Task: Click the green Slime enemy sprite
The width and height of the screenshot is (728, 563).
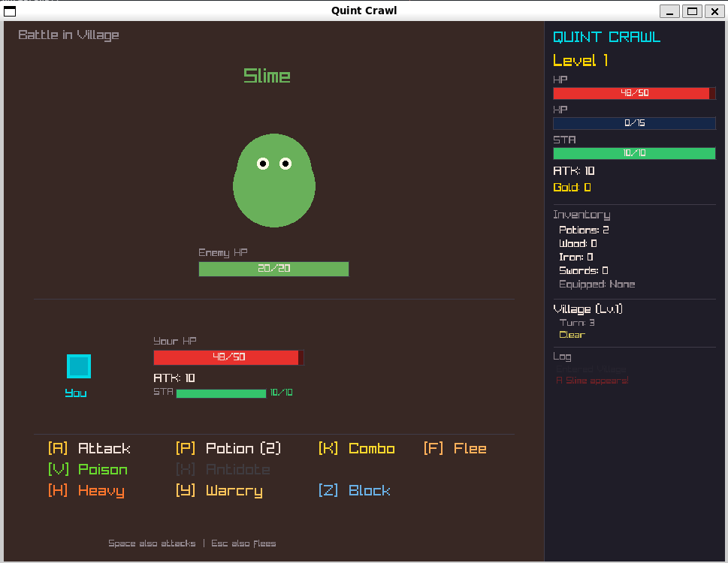Action: [x=274, y=180]
